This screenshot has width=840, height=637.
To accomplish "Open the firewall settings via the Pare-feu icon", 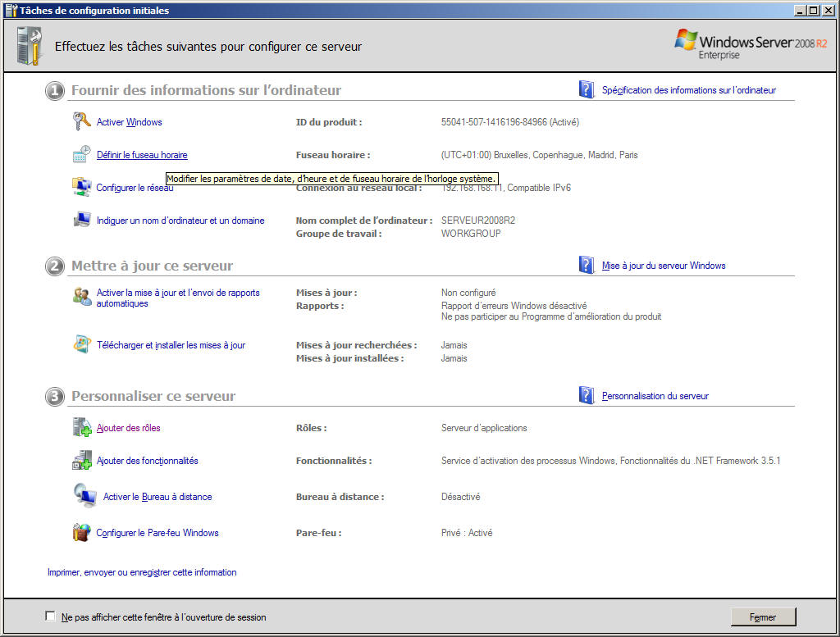I will 80,532.
